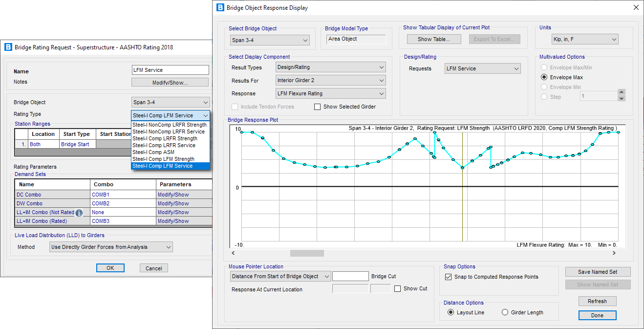
Task: Click the COMB1 combo cell
Action: (x=123, y=195)
